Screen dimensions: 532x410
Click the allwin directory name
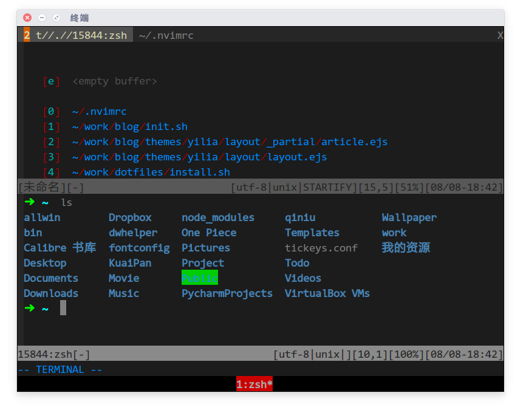(x=42, y=217)
